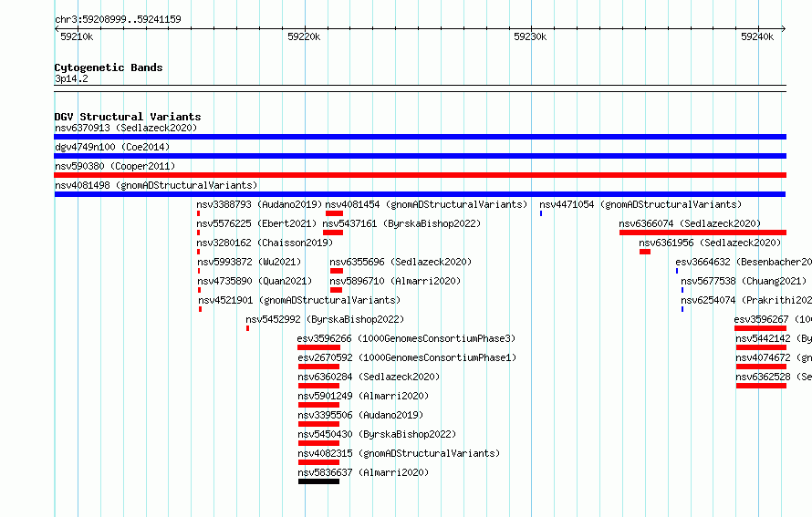Click nsv5576225 (Ebert2021) label
This screenshot has width=812, height=517.
256,223
